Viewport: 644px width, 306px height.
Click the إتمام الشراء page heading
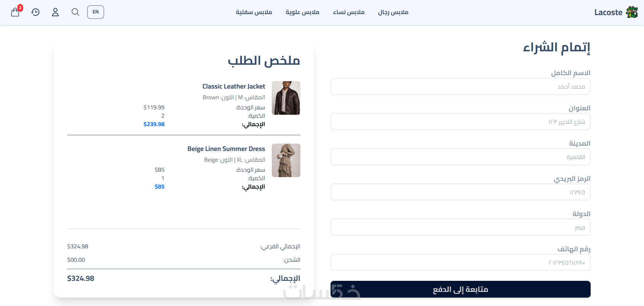pos(556,47)
